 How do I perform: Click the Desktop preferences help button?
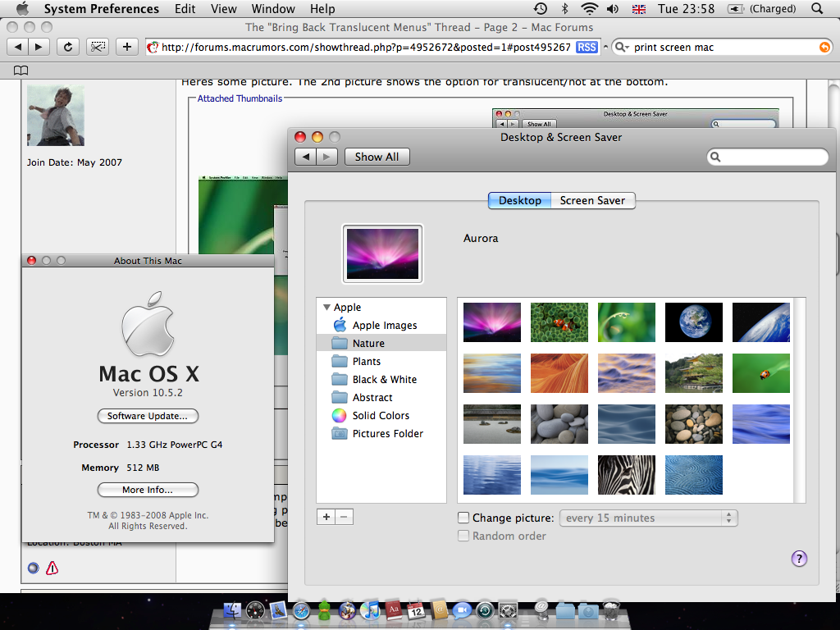click(799, 559)
